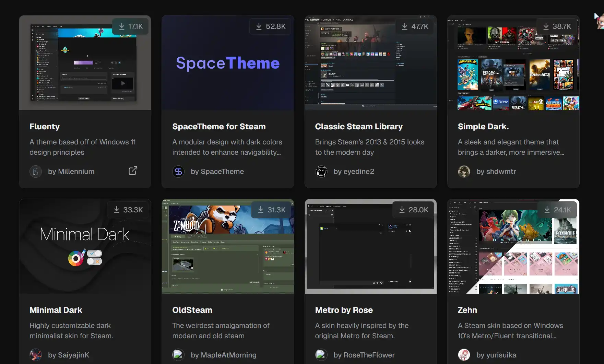This screenshot has width=604, height=364.
Task: Click the 28.0K download badge on Metro by Rose
Action: (413, 210)
